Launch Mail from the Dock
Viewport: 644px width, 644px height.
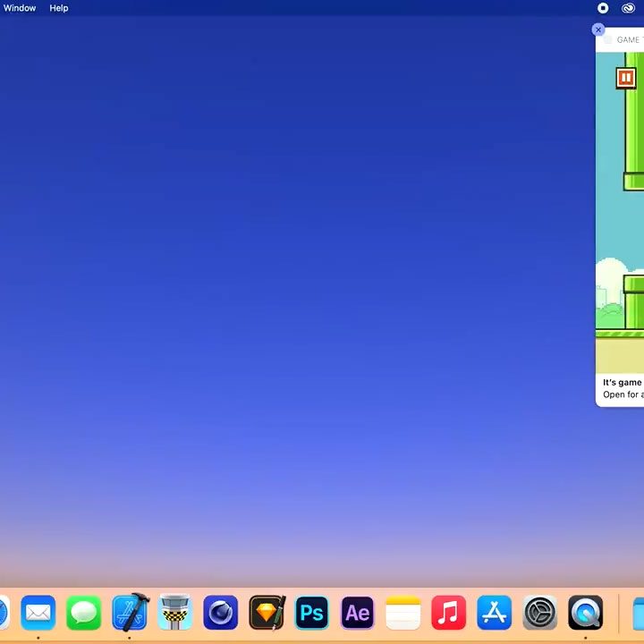point(38,613)
